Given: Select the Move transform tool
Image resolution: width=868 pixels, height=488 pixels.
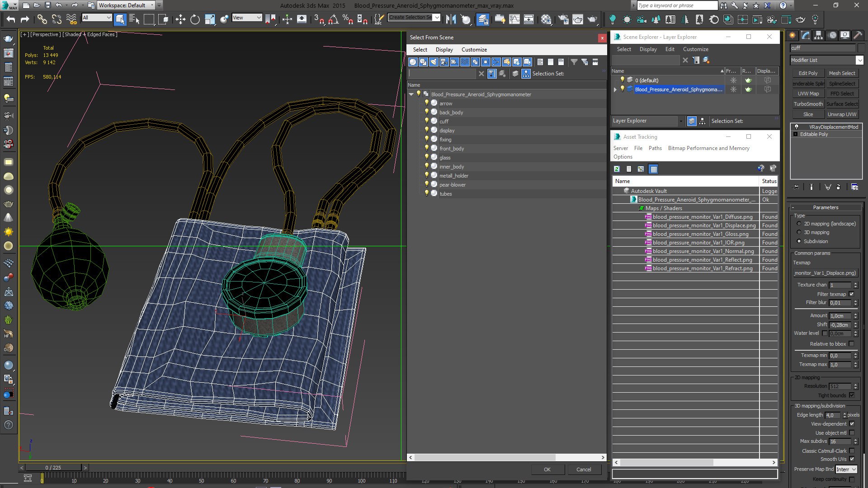Looking at the screenshot, I should (x=180, y=19).
